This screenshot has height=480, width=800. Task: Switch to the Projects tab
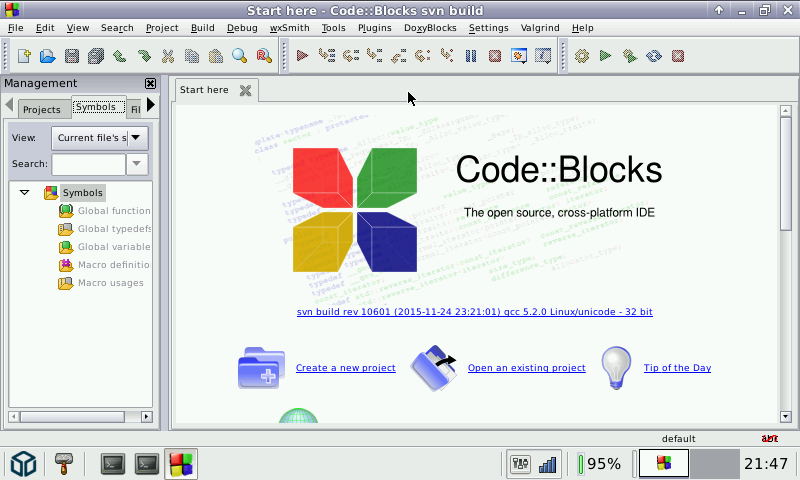(x=42, y=109)
